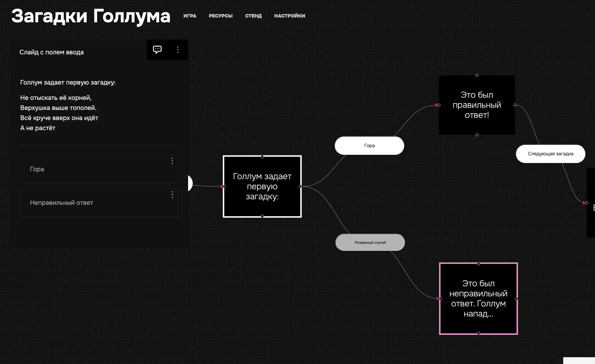Open the slide panel three-dot menu
Viewport: 595px width, 364px height.
[178, 50]
